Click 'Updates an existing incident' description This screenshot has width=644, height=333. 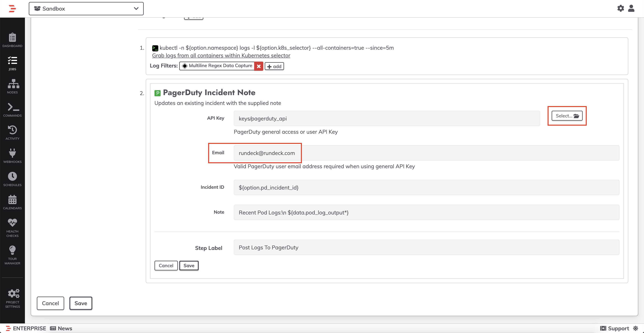(218, 103)
